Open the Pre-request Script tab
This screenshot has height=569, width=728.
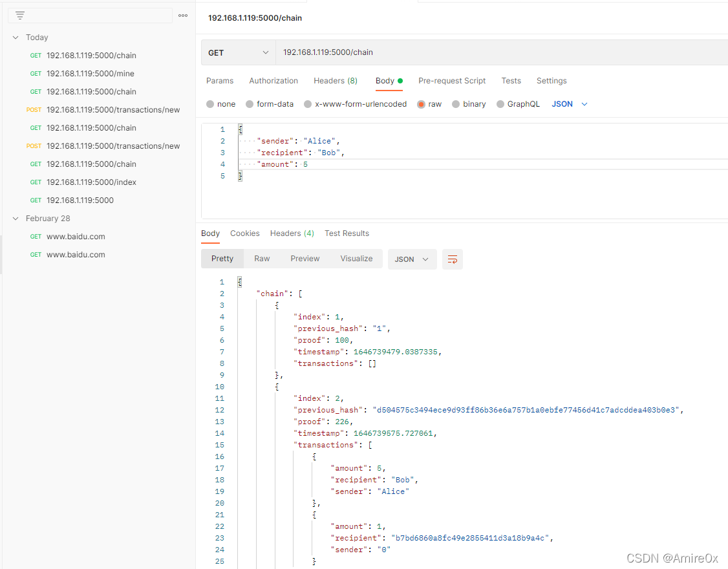pos(452,81)
